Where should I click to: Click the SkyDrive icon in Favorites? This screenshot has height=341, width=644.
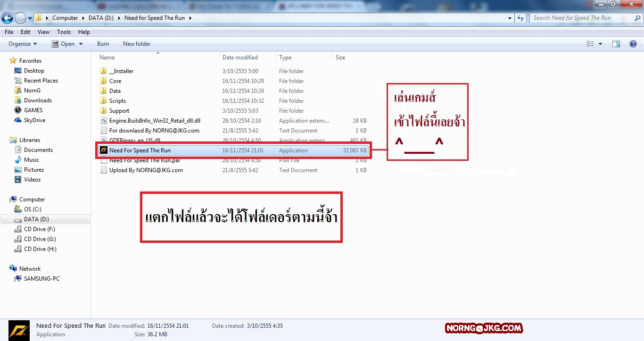pos(18,120)
